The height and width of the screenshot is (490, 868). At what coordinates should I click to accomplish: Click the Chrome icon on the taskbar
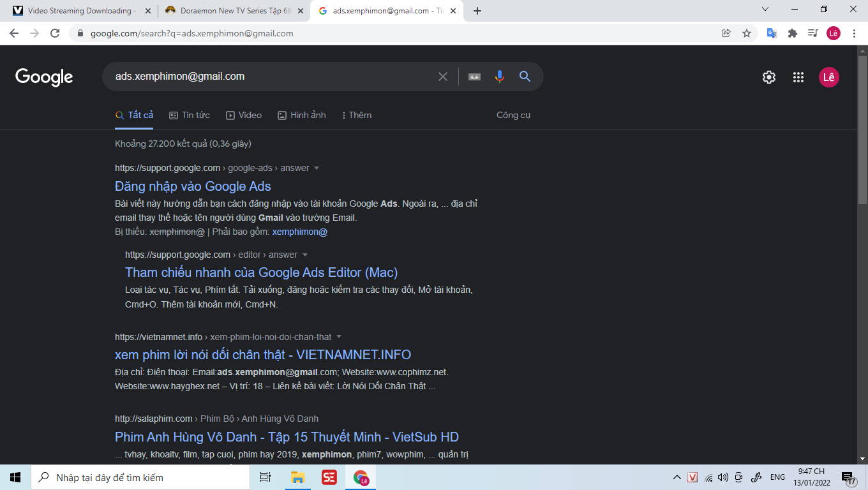click(x=361, y=477)
